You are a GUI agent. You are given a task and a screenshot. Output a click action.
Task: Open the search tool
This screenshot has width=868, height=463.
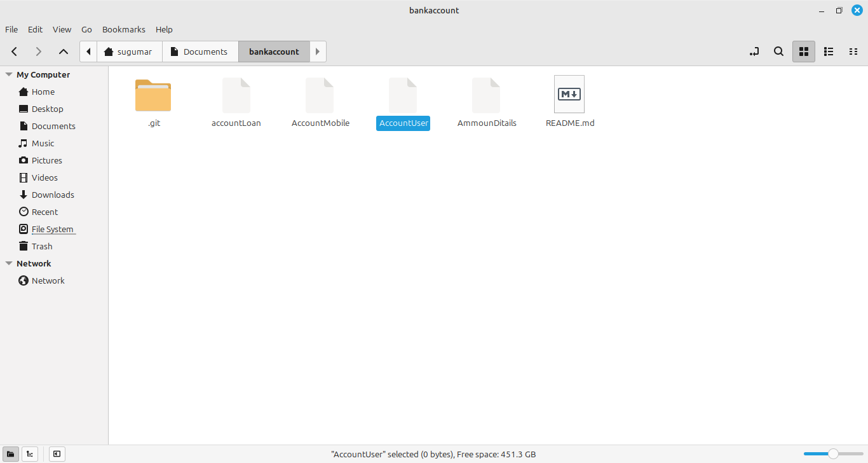tap(778, 52)
